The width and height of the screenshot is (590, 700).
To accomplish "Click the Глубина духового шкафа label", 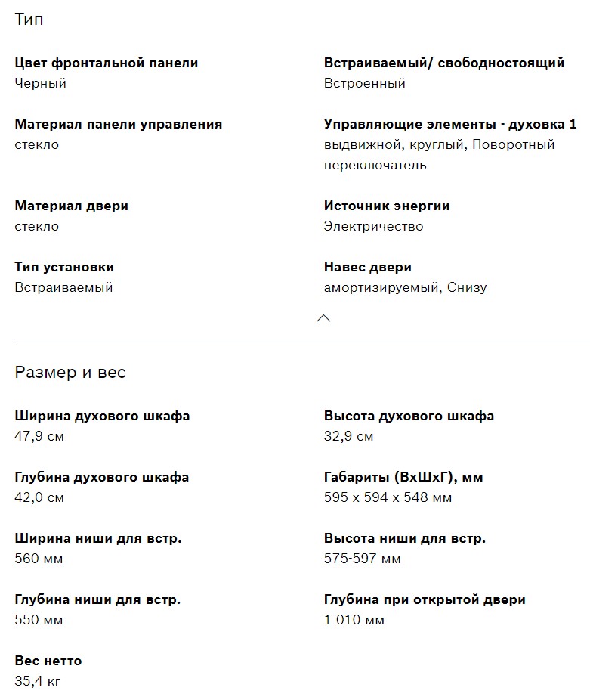I will tap(102, 477).
